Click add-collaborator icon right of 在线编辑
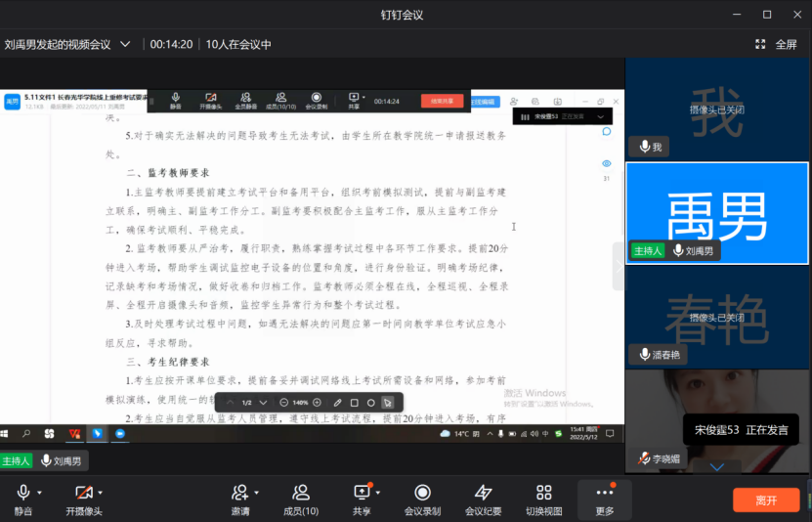This screenshot has height=522, width=812. coord(514,102)
